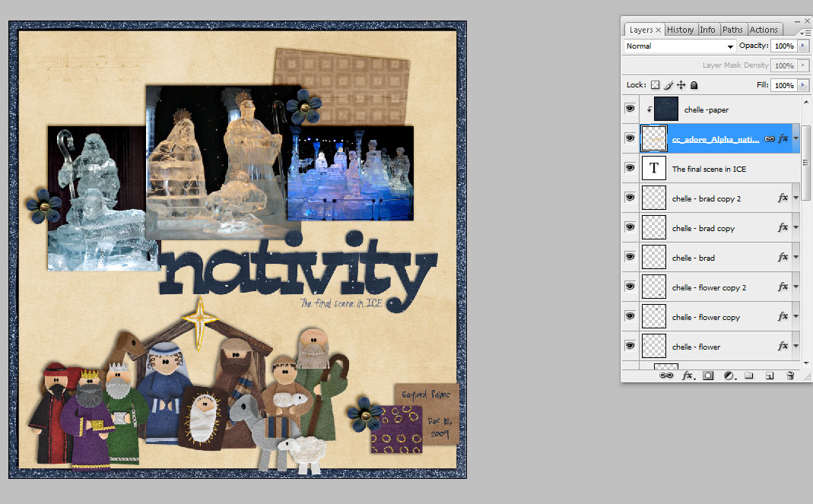Select the chelle -paper layer name
The width and height of the screenshot is (813, 504).
point(707,109)
